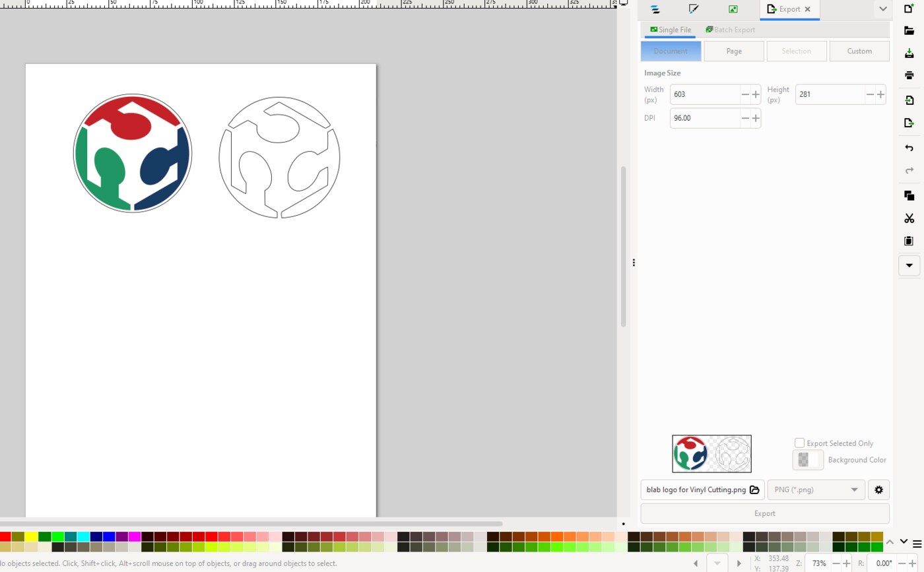924x572 pixels.
Task: Click the Cut scissors icon
Action: pos(909,218)
